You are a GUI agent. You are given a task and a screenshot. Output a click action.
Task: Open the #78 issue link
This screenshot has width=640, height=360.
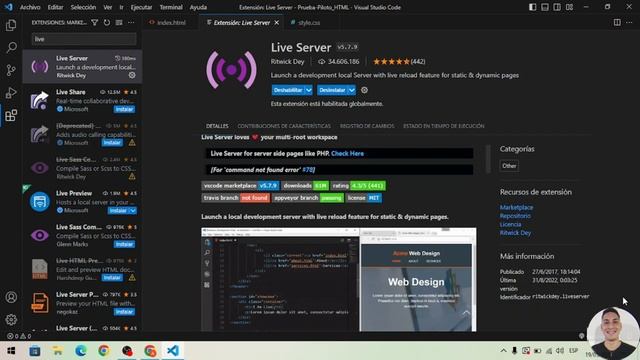coord(308,170)
